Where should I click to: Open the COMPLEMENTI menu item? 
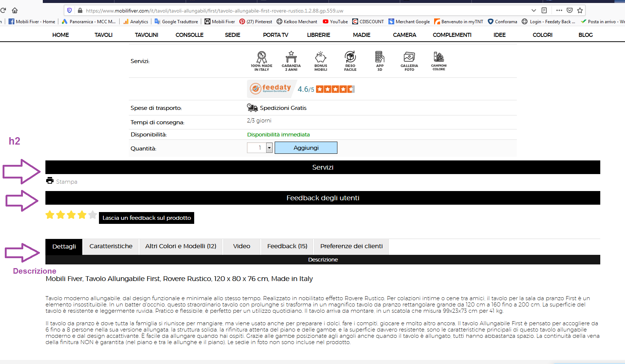pyautogui.click(x=452, y=35)
